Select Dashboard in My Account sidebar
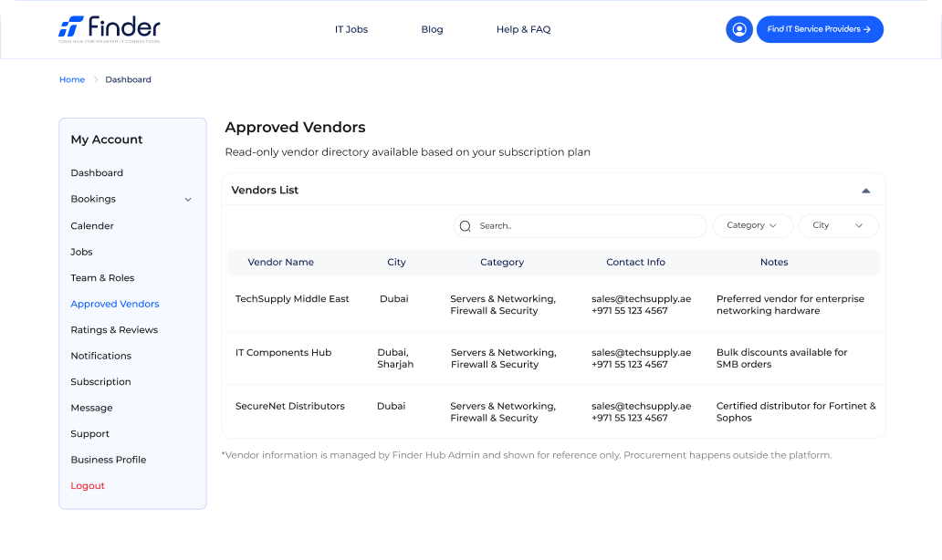 (x=97, y=173)
